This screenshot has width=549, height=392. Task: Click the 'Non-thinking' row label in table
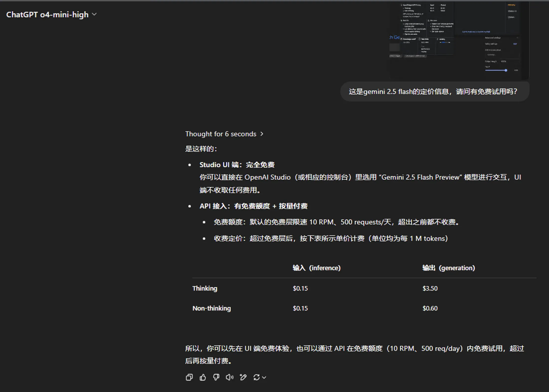tap(211, 308)
